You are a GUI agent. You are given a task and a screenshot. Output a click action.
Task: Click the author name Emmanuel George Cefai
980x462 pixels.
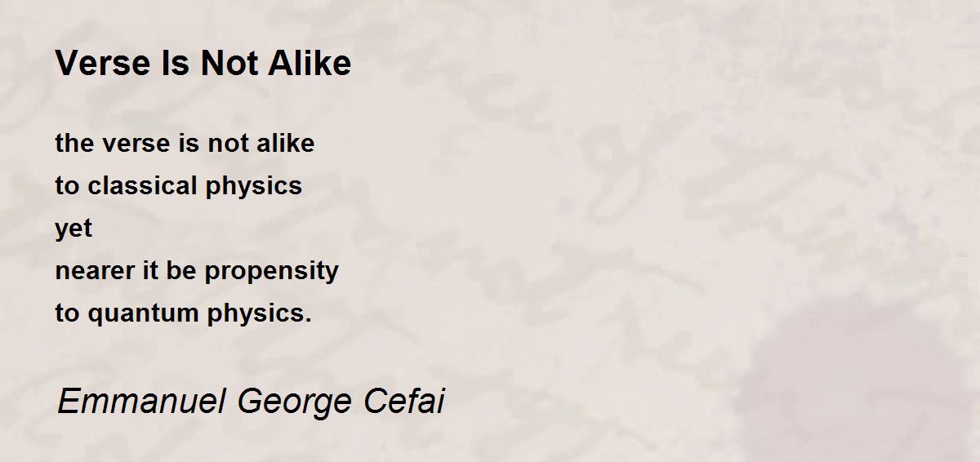[252, 402]
